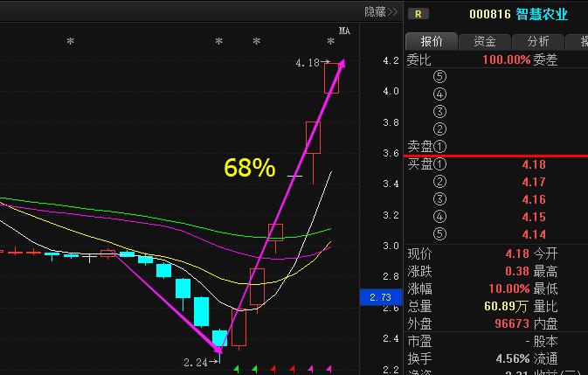Click the rightmost asterisk marker below MA

[330, 43]
